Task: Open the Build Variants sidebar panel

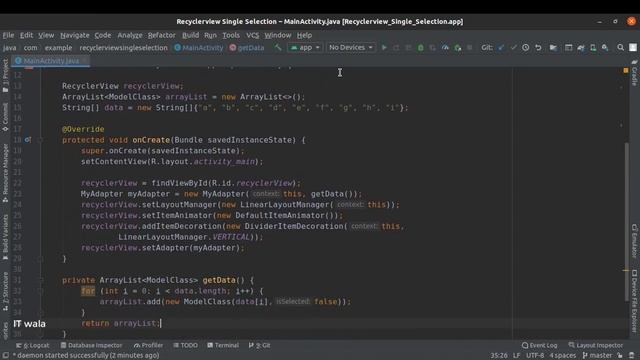Action: [x=5, y=237]
